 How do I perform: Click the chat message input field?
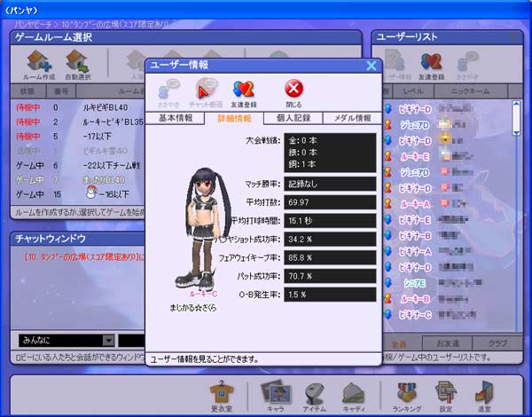[x=131, y=341]
